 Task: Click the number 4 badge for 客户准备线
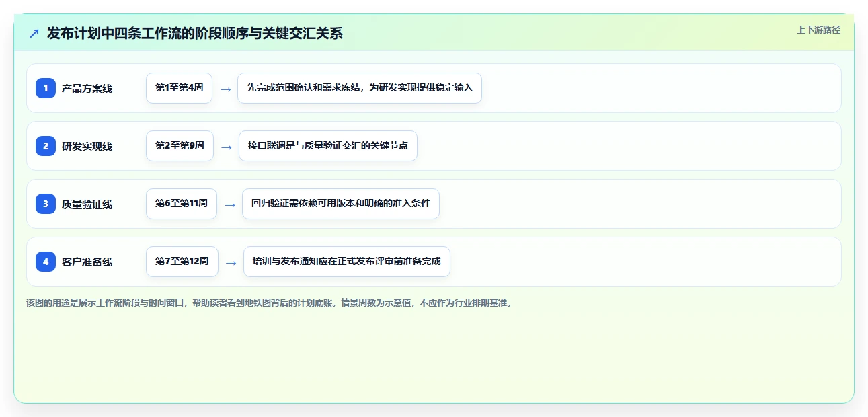[46, 262]
